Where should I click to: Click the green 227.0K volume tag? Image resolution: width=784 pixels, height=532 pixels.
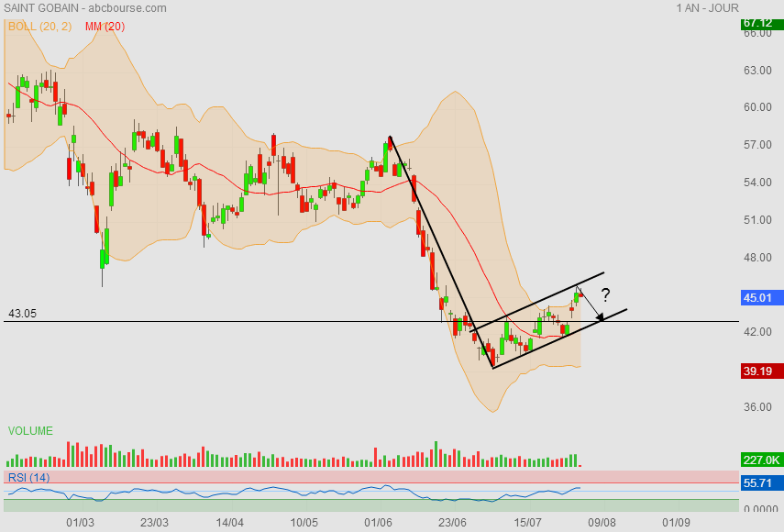pos(762,460)
